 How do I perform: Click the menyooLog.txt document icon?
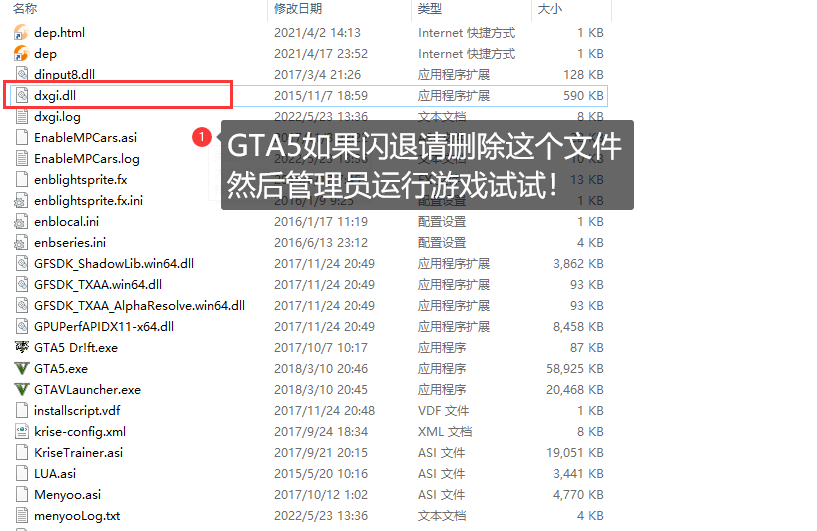[x=21, y=515]
